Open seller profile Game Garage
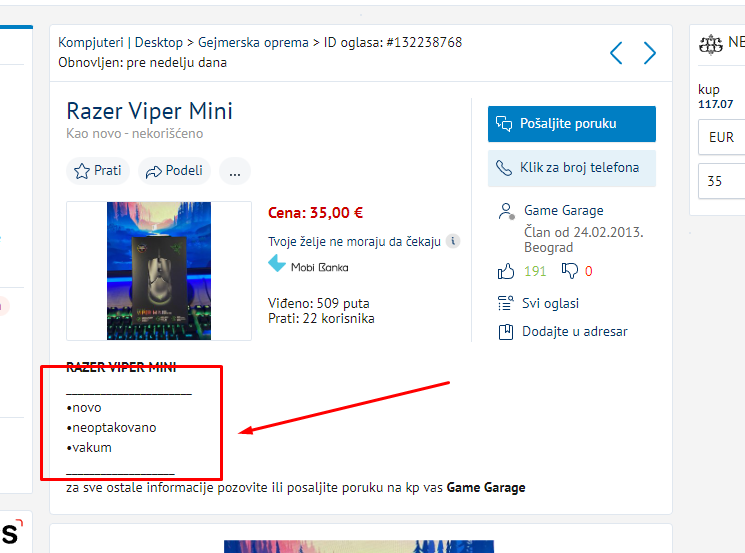 564,210
